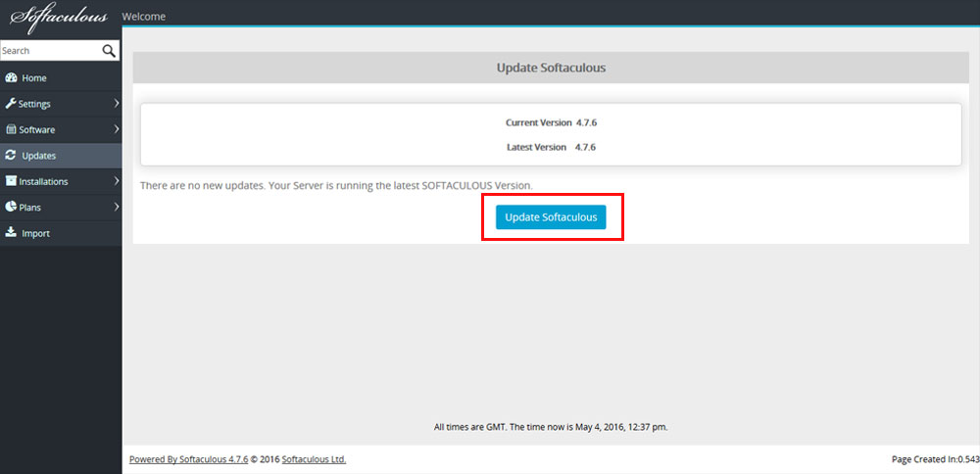Click the 'There are no new updates' message

click(336, 185)
